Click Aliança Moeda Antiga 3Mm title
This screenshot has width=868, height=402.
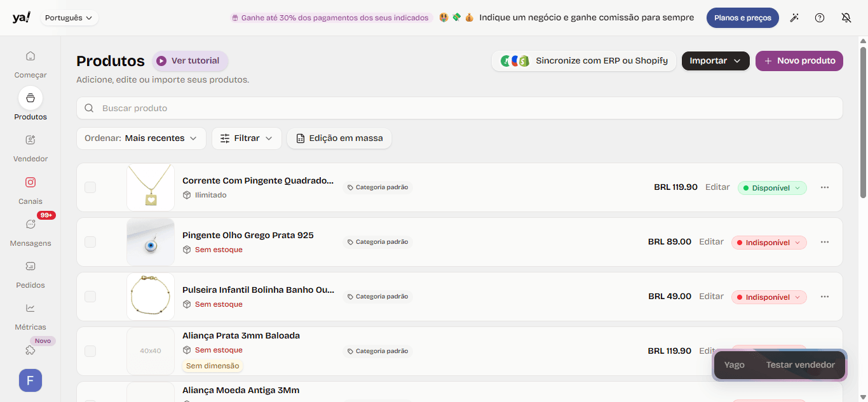click(241, 390)
